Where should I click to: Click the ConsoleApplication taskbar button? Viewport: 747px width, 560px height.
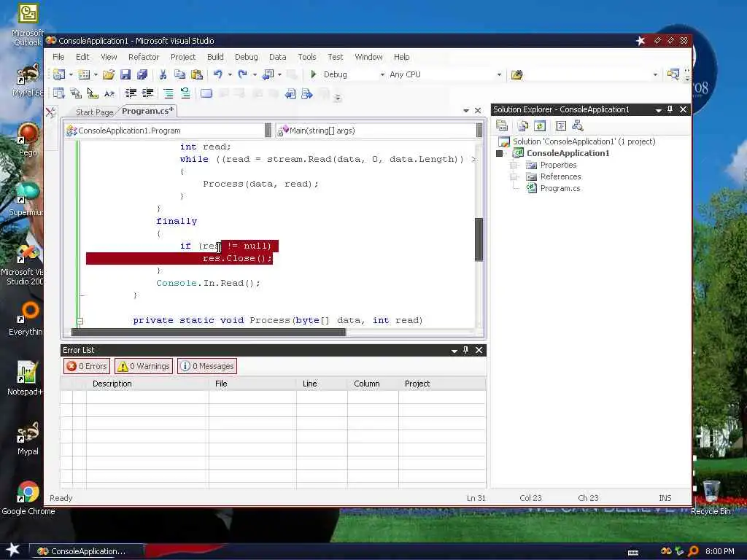point(87,551)
